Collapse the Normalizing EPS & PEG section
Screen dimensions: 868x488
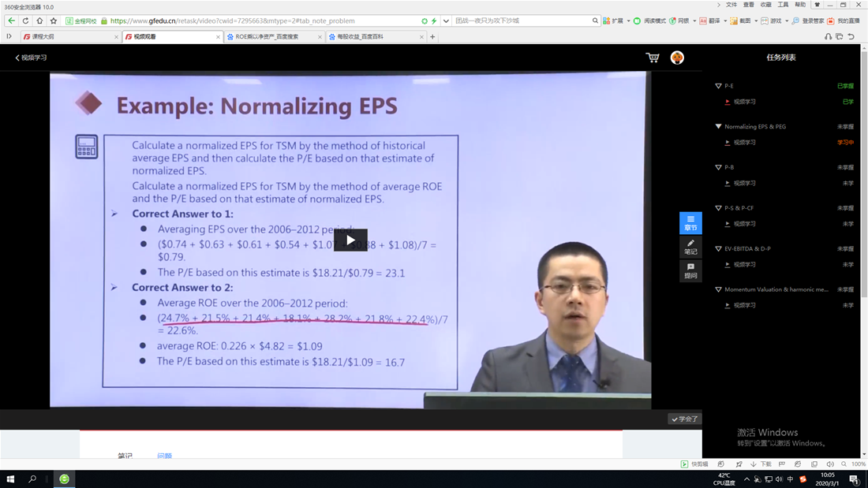(719, 127)
